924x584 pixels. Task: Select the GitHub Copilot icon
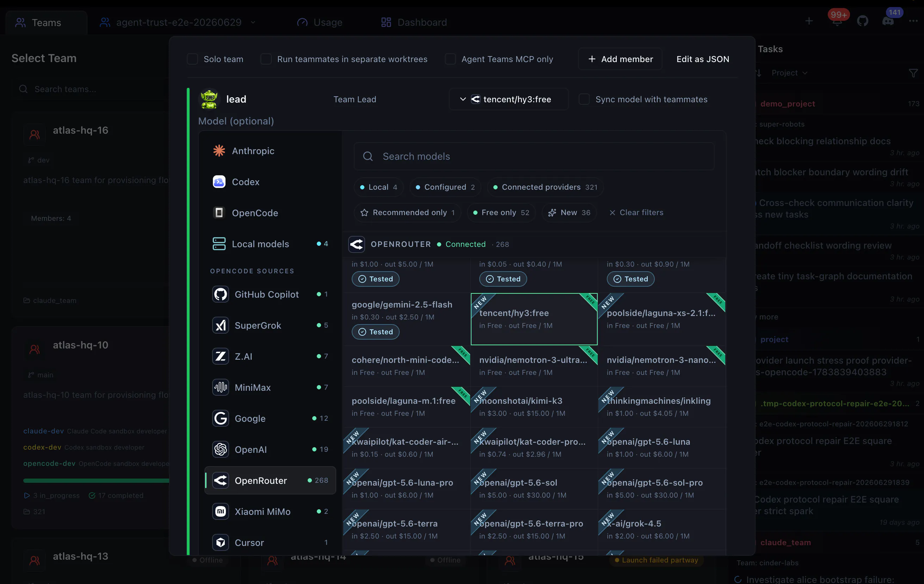221,294
